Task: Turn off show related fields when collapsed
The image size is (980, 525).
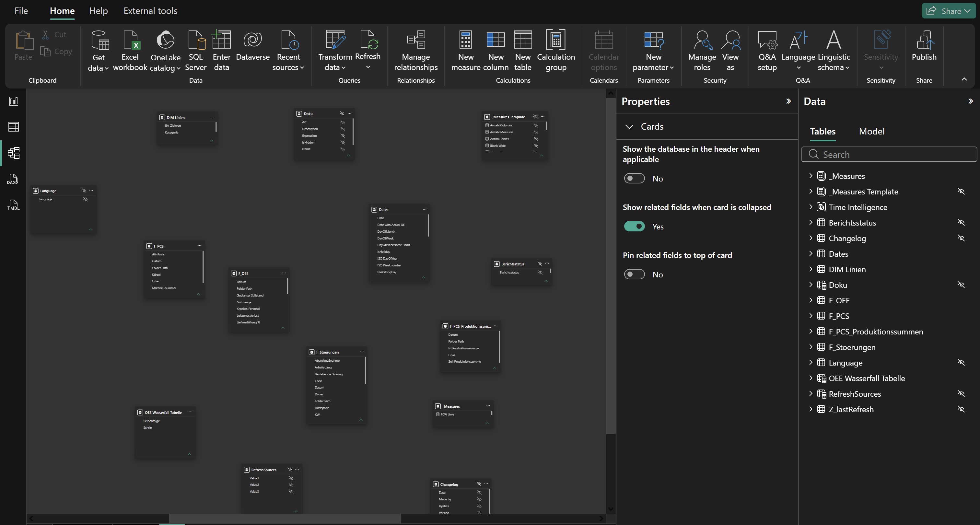Action: coord(634,226)
